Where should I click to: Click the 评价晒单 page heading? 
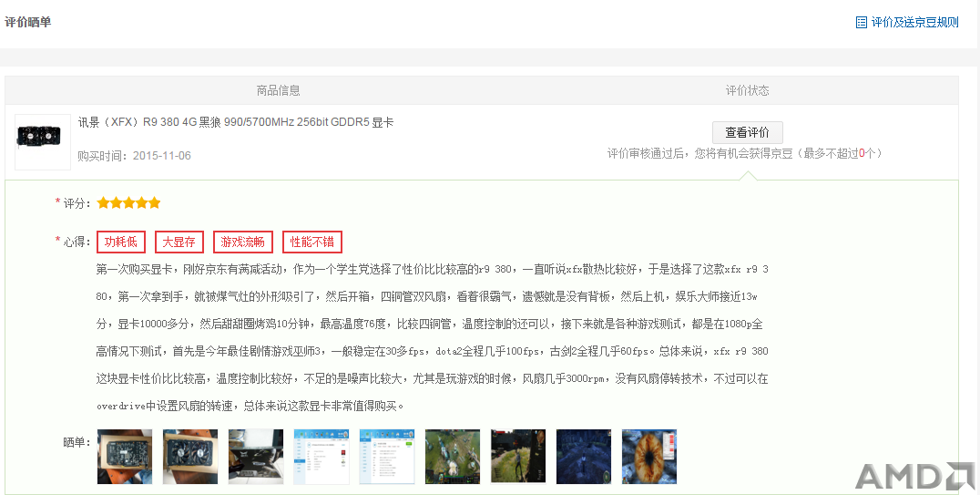(x=28, y=22)
